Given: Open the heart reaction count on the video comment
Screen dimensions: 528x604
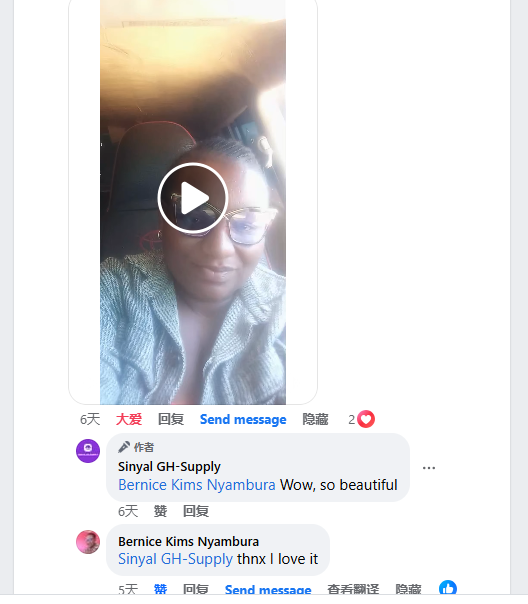Looking at the screenshot, I should click(x=361, y=419).
